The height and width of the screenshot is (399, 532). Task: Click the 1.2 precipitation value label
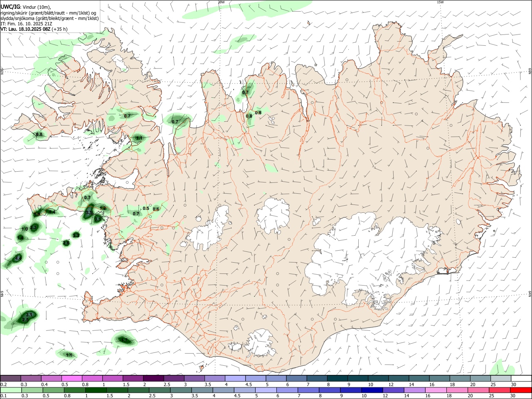pos(103,208)
